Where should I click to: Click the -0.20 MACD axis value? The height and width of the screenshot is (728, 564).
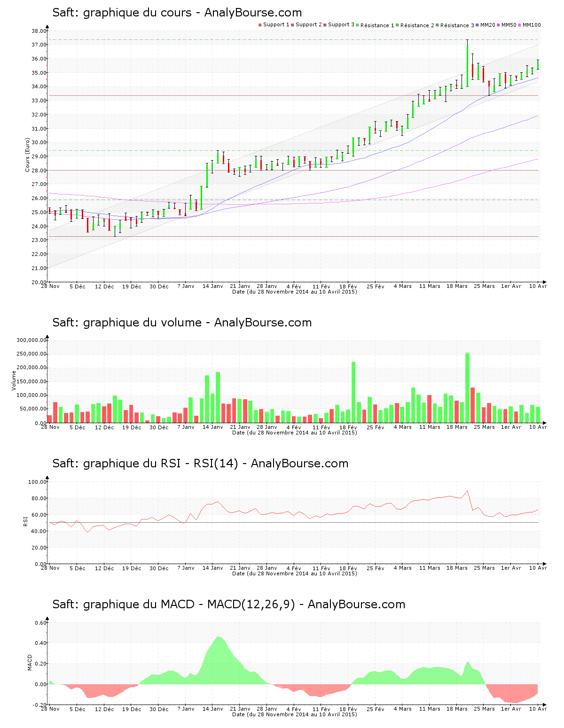[x=39, y=705]
